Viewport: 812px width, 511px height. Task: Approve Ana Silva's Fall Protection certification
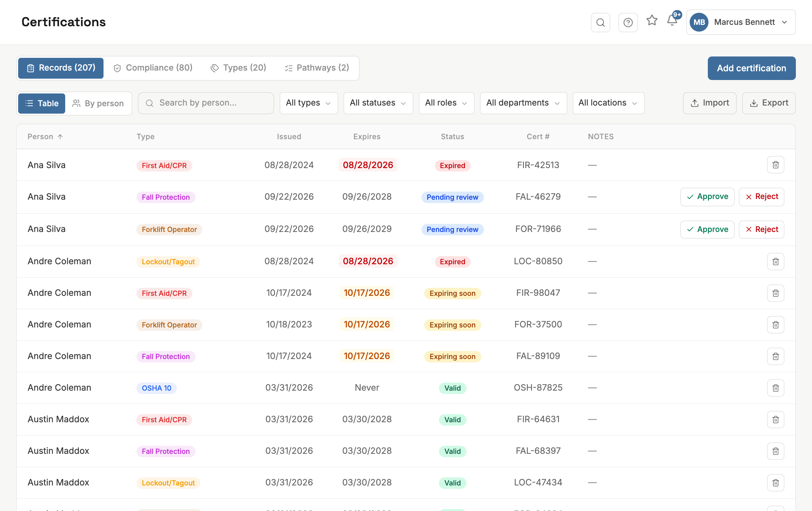tap(707, 197)
